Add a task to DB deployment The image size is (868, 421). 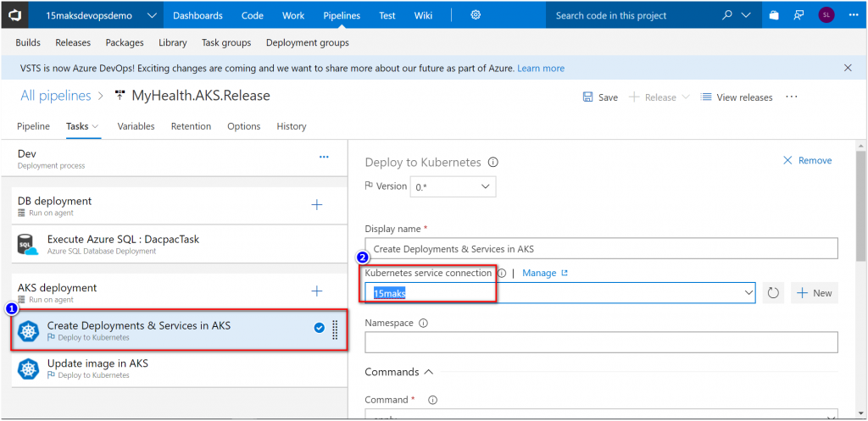click(x=317, y=205)
